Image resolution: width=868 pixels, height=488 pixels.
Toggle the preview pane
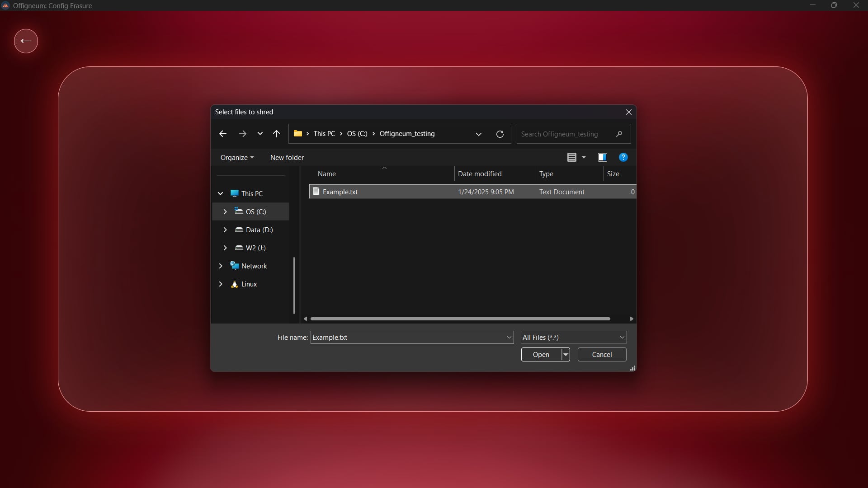coord(602,157)
